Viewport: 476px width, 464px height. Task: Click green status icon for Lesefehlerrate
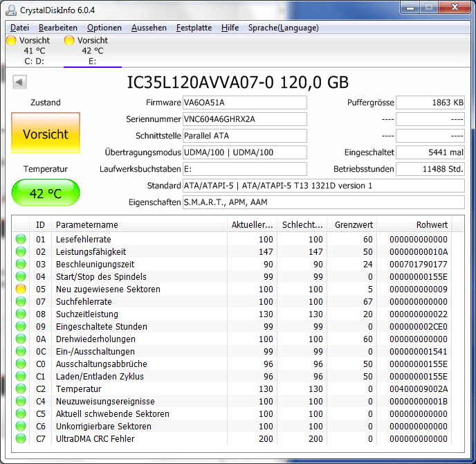point(21,239)
